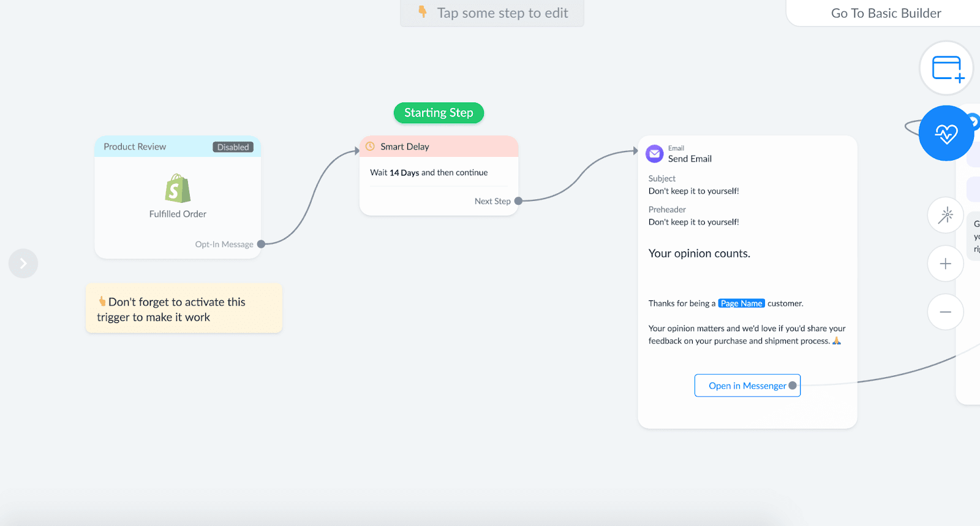
Task: Click the Open in Messenger button
Action: [x=747, y=386]
